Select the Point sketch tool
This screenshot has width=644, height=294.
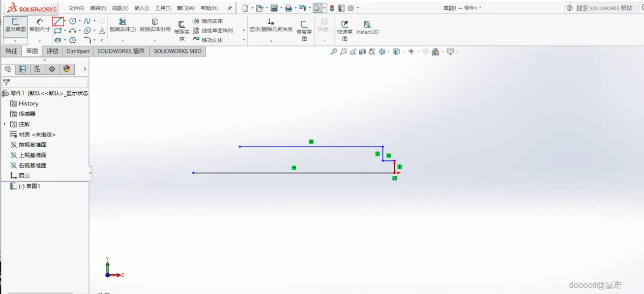(x=102, y=40)
